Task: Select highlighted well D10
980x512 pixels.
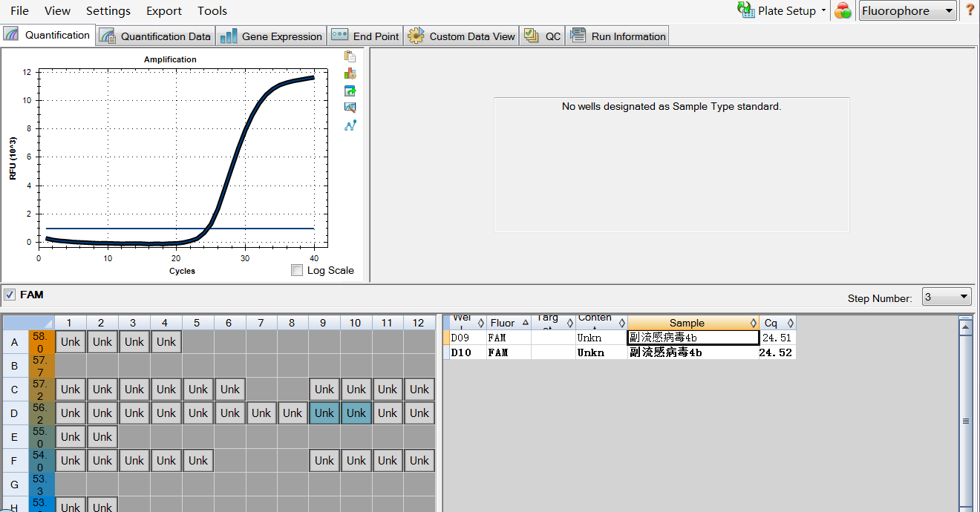Action: click(356, 413)
